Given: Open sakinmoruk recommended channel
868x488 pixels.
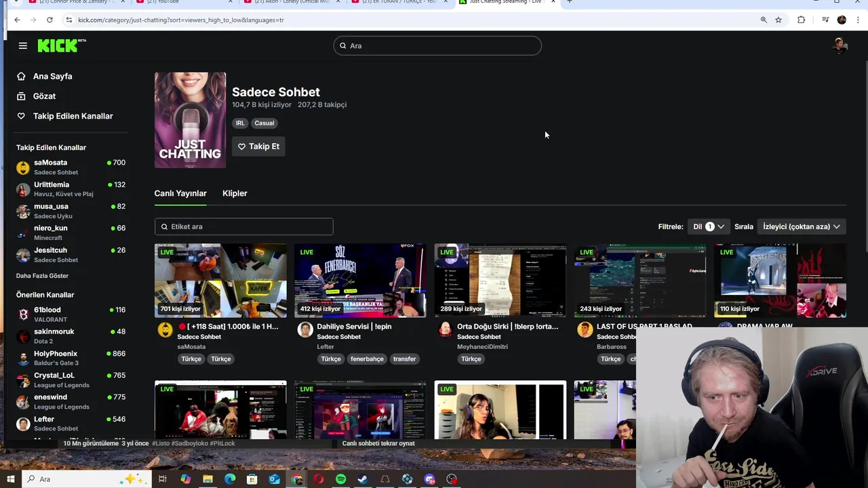Looking at the screenshot, I should [71, 336].
